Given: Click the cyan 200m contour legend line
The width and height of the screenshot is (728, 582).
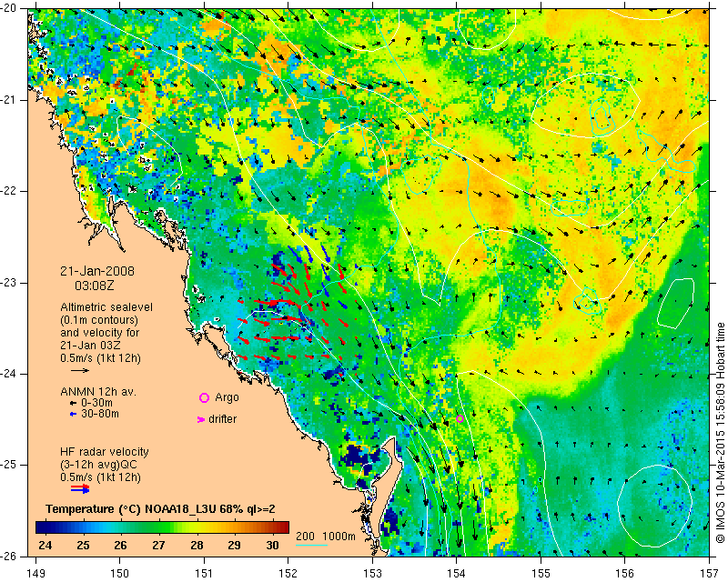Looking at the screenshot, I should tap(311, 545).
